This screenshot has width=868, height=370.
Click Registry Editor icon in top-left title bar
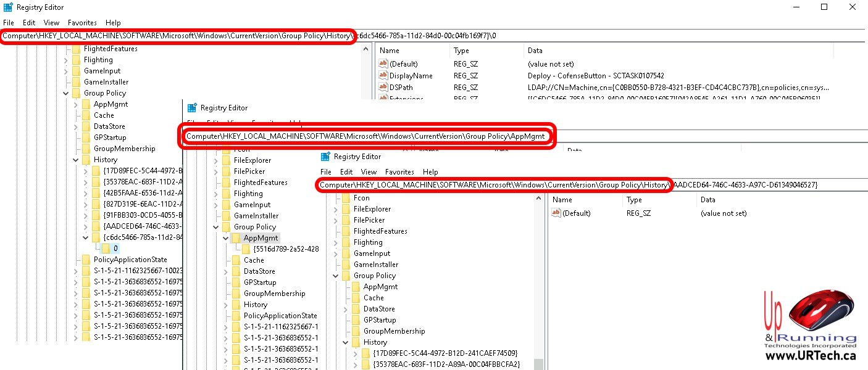click(x=7, y=7)
